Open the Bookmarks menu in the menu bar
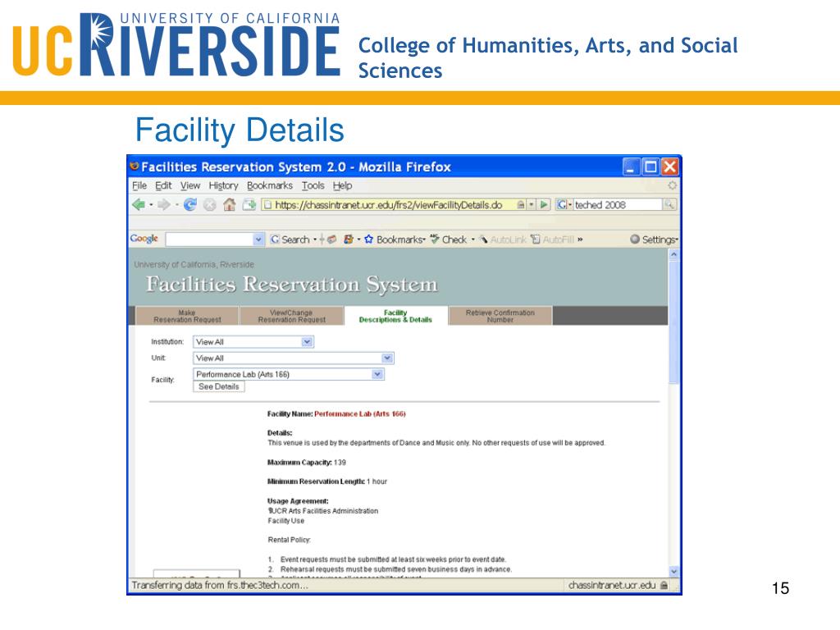This screenshot has width=840, height=630. 269,185
